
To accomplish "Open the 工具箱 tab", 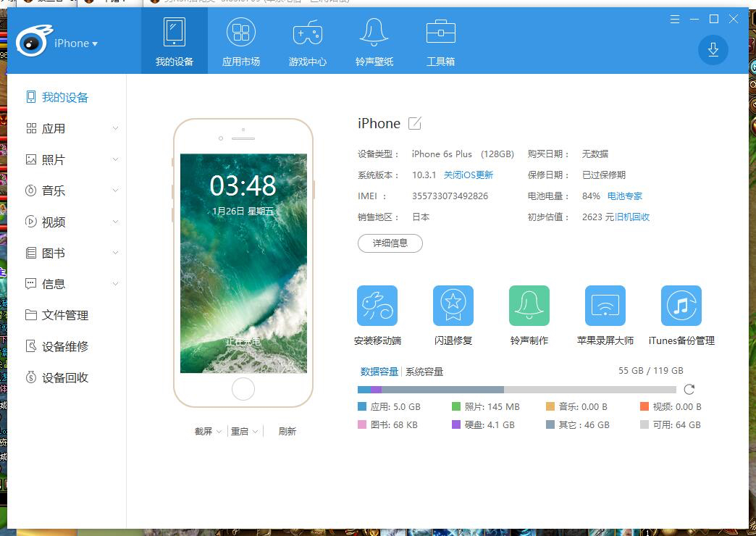I will [441, 41].
